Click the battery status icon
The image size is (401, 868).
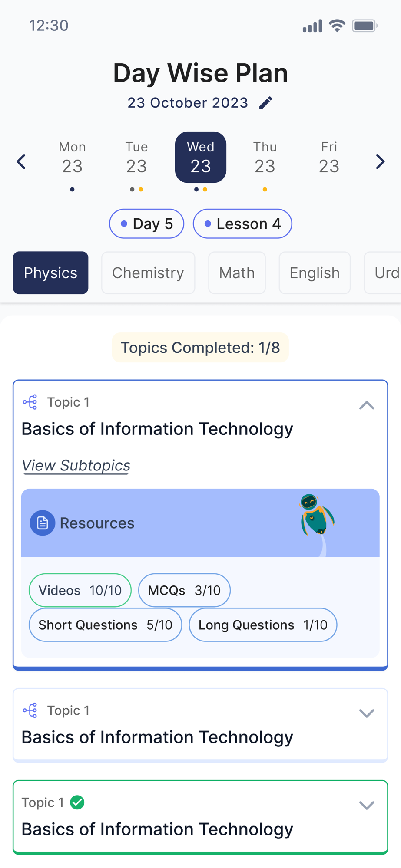365,26
